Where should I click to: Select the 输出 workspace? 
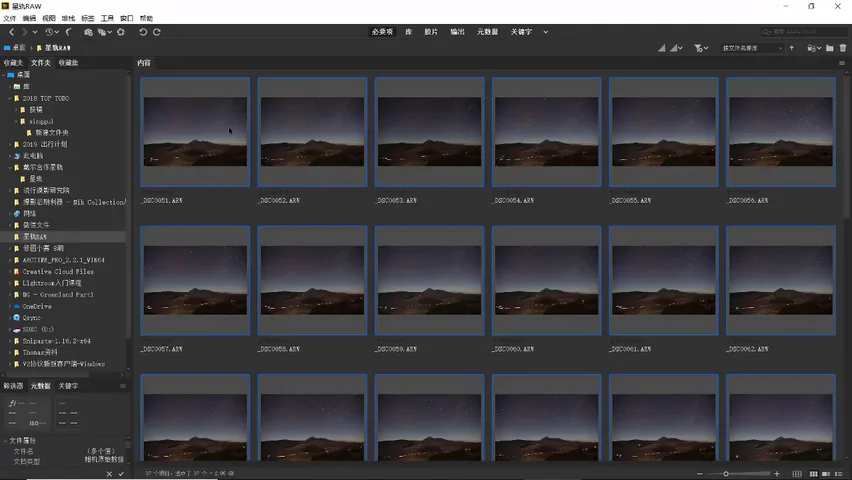click(458, 32)
